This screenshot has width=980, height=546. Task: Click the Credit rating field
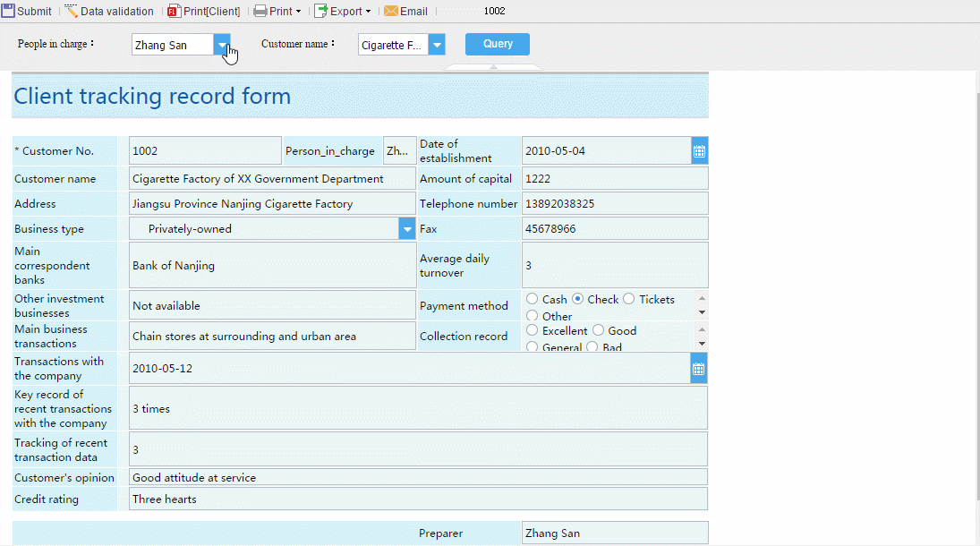418,499
